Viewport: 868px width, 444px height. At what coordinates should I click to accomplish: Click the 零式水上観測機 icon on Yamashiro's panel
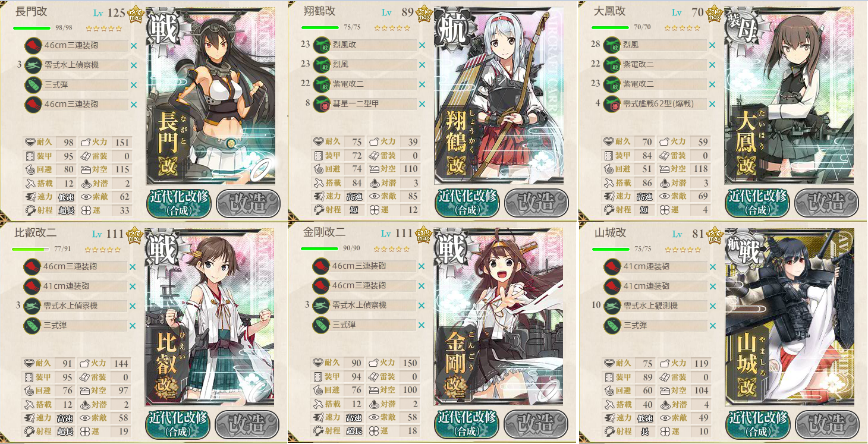(612, 306)
